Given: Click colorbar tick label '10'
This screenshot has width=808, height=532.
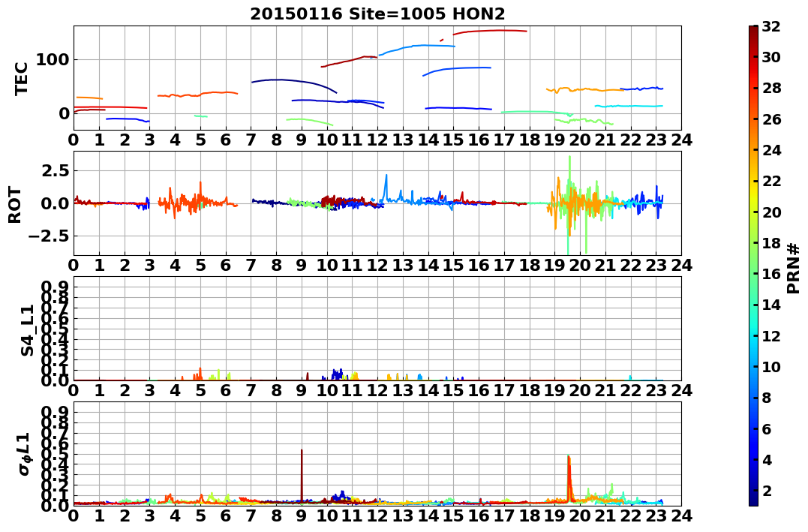Looking at the screenshot, I should click(771, 366).
